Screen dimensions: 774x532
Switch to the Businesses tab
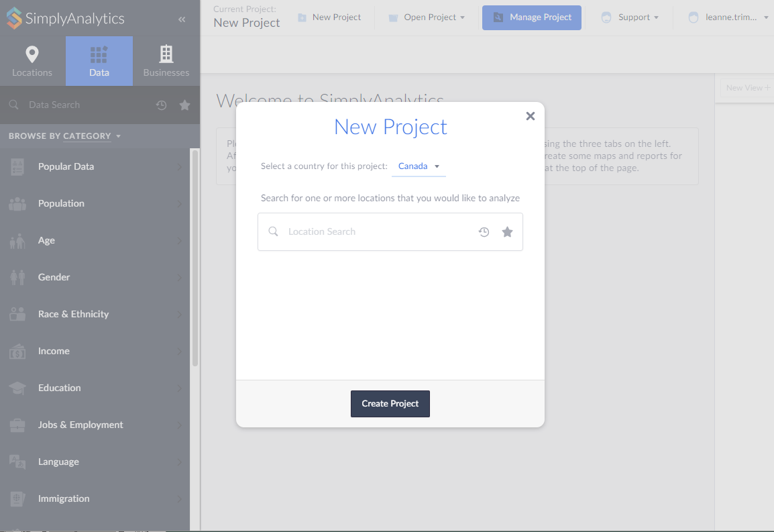pos(166,61)
